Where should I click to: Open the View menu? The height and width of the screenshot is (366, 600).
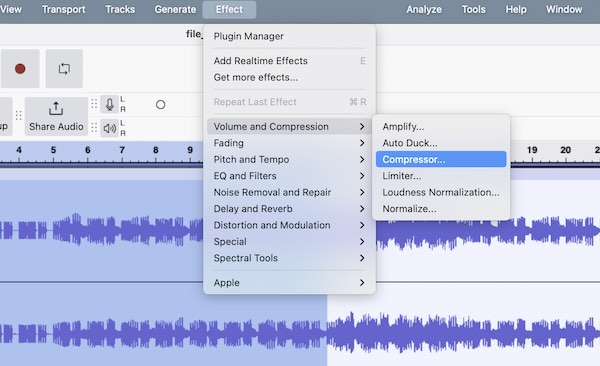click(x=11, y=9)
